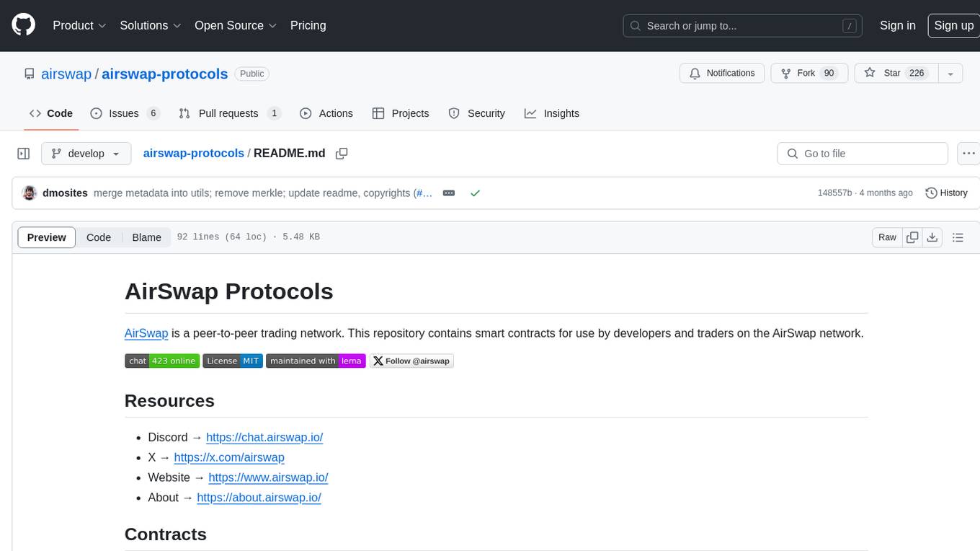Image resolution: width=980 pixels, height=551 pixels.
Task: Open the dmosites author profile
Action: point(66,193)
